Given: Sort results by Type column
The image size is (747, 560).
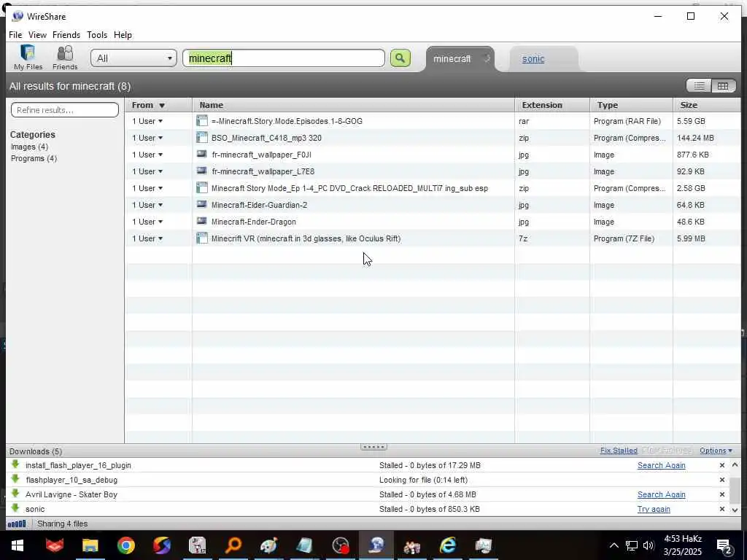Looking at the screenshot, I should [631, 105].
